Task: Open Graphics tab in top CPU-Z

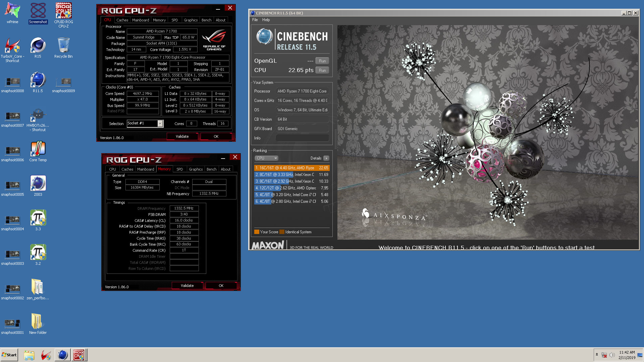Action: click(x=191, y=20)
